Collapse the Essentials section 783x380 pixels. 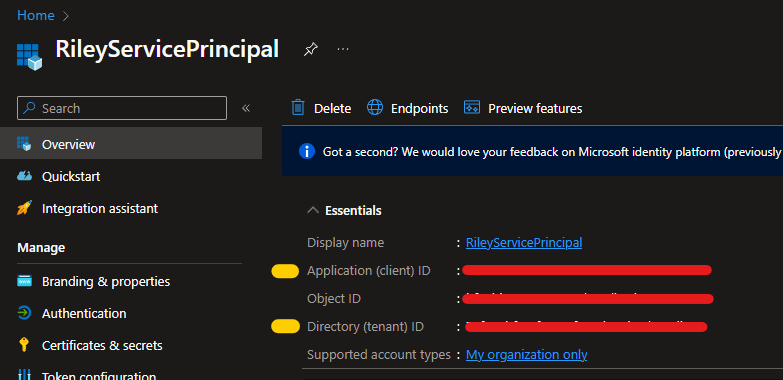[x=313, y=210]
